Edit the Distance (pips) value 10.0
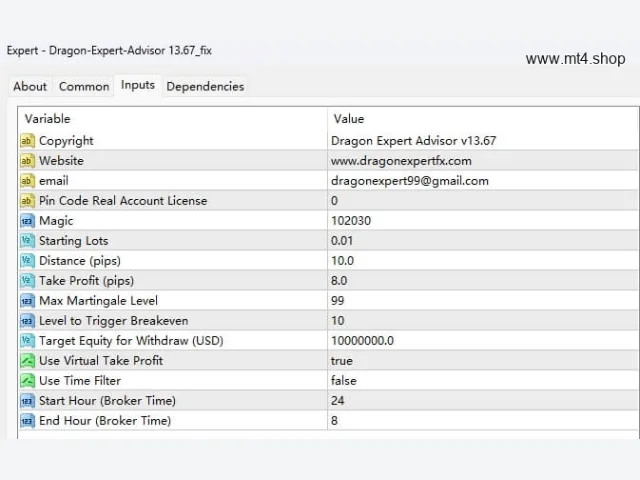The height and width of the screenshot is (480, 640). (342, 261)
